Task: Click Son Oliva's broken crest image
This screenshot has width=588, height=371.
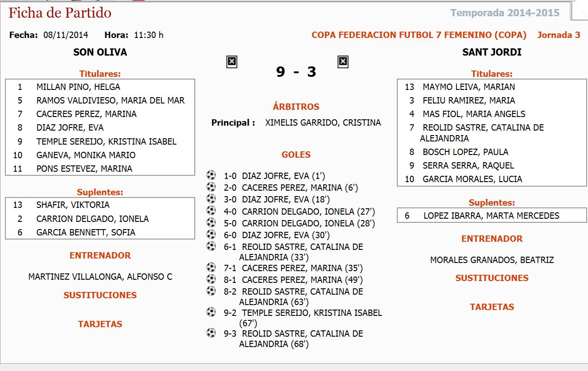Action: (232, 61)
